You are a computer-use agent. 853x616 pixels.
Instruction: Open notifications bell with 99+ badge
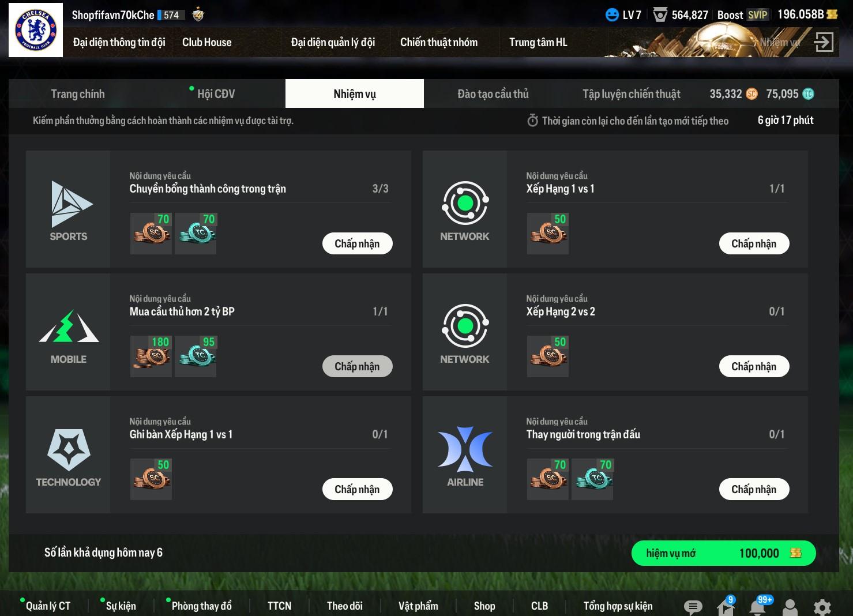[x=758, y=606]
